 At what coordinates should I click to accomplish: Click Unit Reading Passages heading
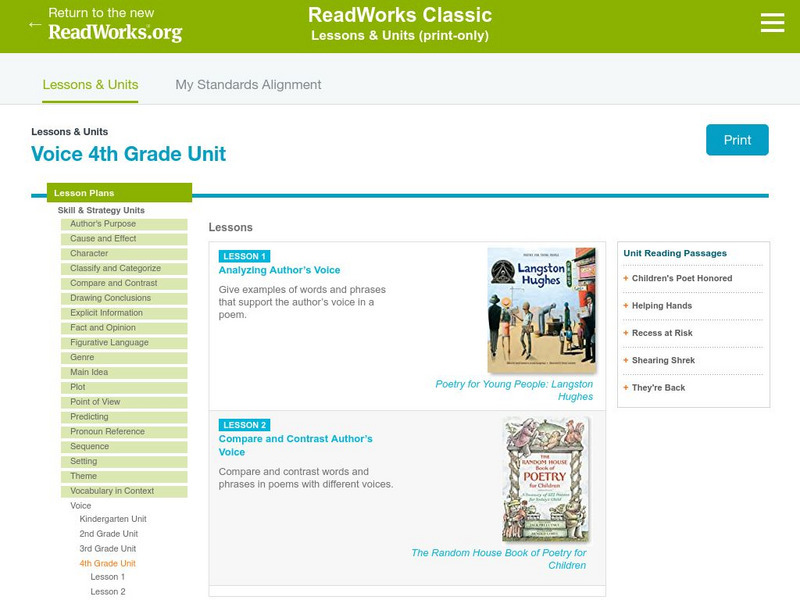[x=675, y=253]
